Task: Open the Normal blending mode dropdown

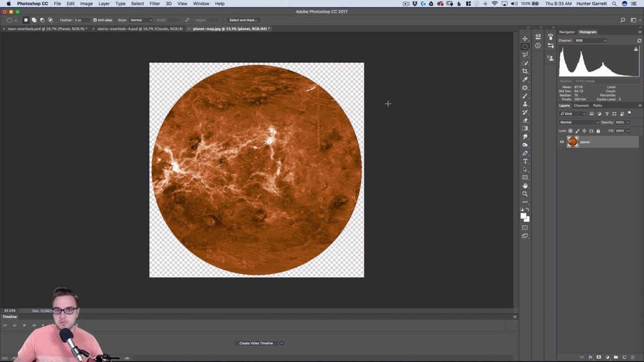Action: (579, 122)
